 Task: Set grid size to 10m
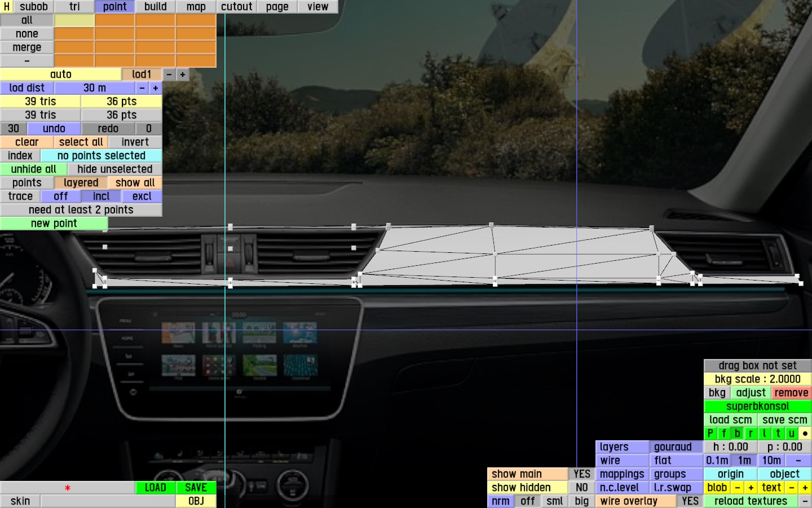point(771,461)
